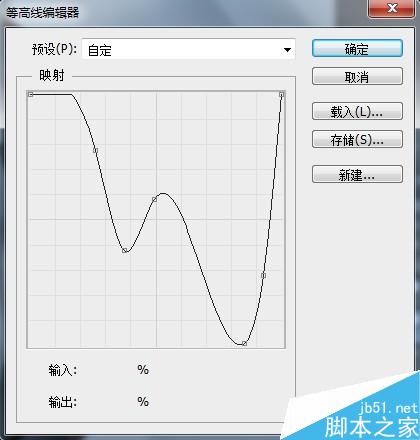Viewport: 420px width, 440px height.
Task: Select the anchor at the first curve valley
Action: point(124,250)
